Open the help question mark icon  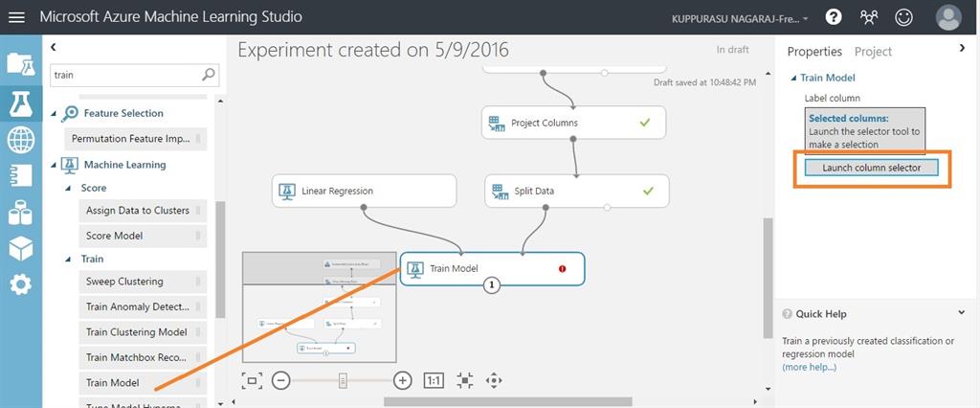pyautogui.click(x=834, y=17)
